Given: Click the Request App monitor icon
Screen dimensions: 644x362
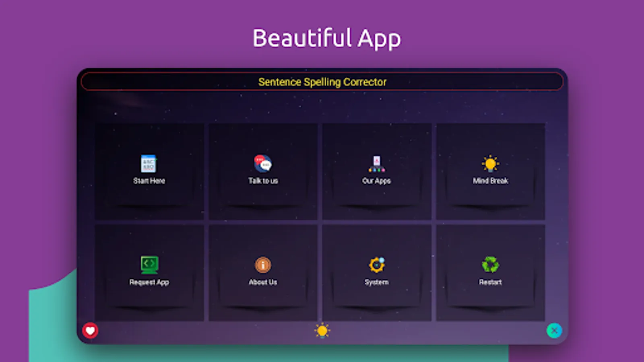Looking at the screenshot, I should [149, 264].
